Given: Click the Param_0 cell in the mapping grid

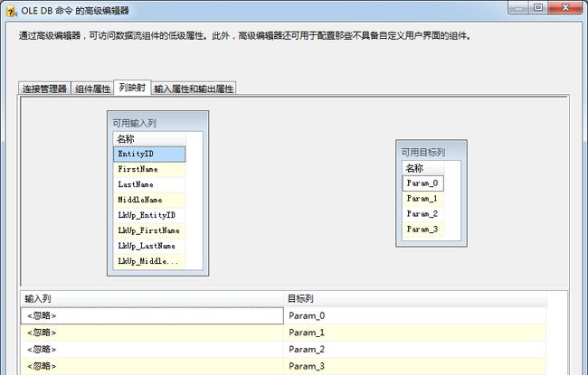Looking at the screenshot, I should tap(415, 315).
